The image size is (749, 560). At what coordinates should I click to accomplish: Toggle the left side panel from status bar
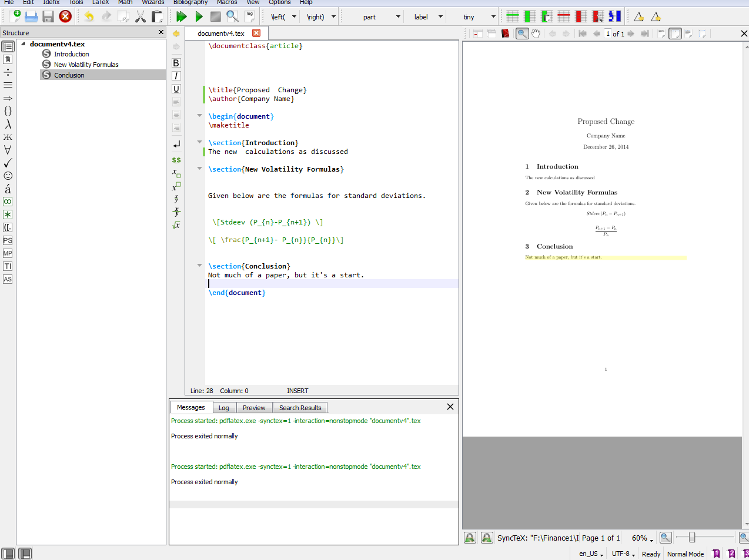8,554
